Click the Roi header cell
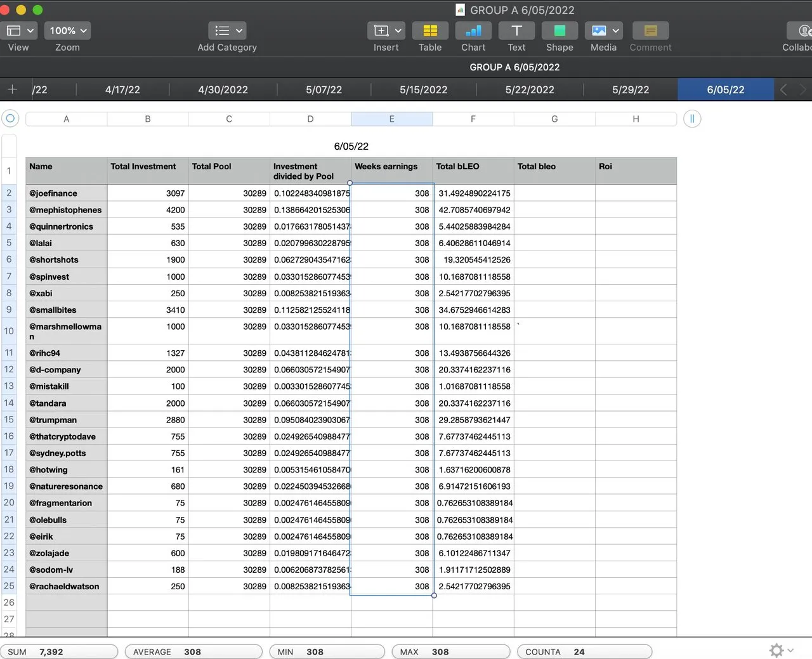812x659 pixels. click(x=636, y=171)
